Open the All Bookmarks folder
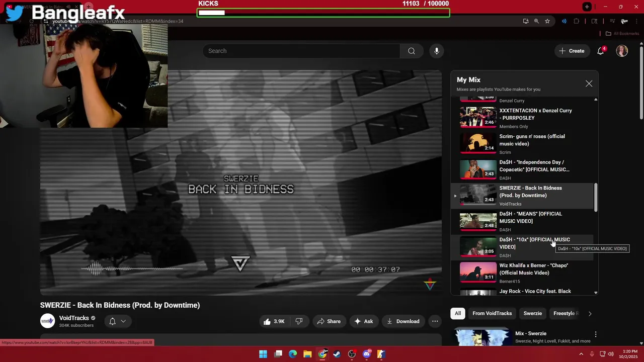This screenshot has width=644, height=362. [x=622, y=34]
